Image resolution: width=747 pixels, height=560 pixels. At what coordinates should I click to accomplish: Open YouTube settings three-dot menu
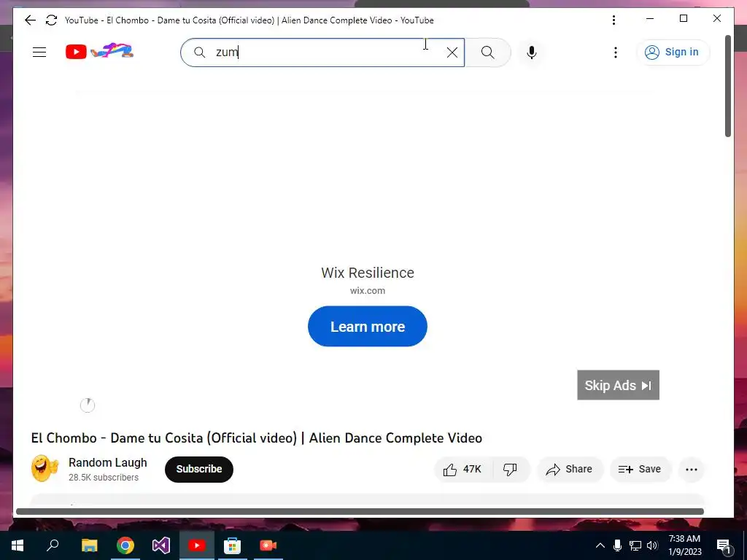point(616,52)
